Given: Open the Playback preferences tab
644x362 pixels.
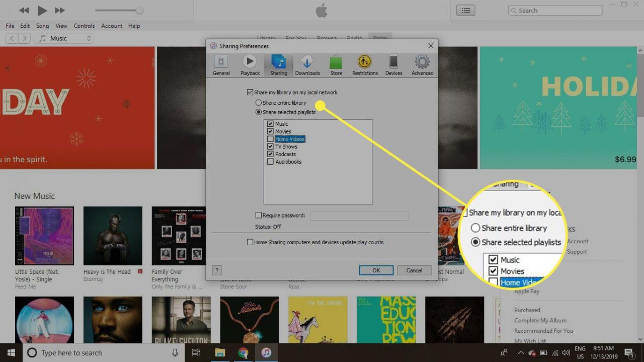Looking at the screenshot, I should pyautogui.click(x=250, y=65).
